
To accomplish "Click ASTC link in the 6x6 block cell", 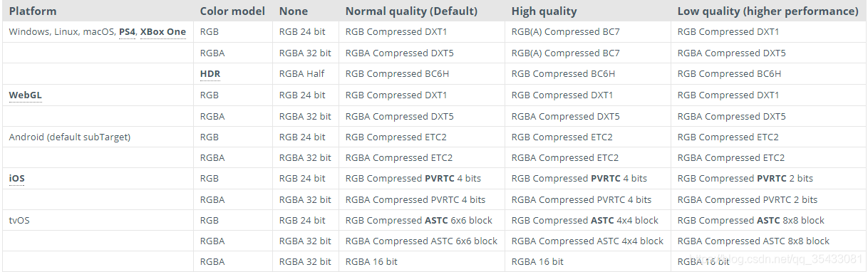I will pyautogui.click(x=437, y=220).
